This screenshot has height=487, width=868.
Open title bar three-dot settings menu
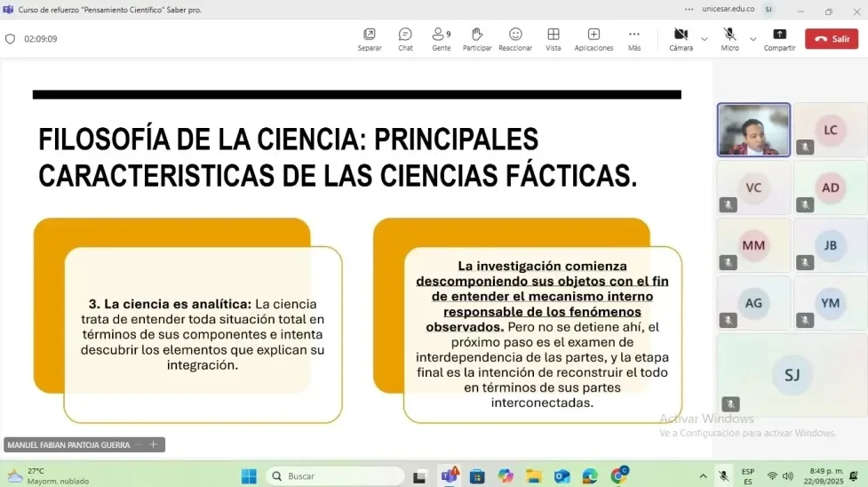pyautogui.click(x=689, y=10)
